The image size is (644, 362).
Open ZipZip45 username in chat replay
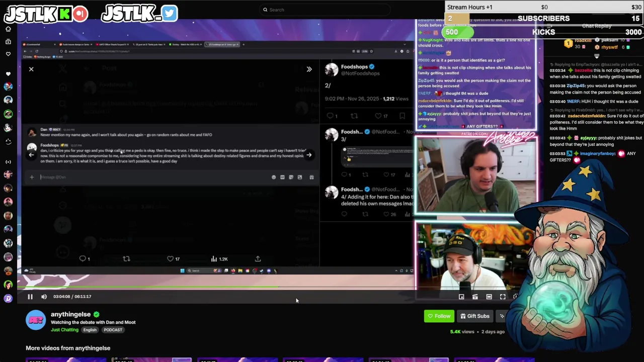tap(576, 86)
